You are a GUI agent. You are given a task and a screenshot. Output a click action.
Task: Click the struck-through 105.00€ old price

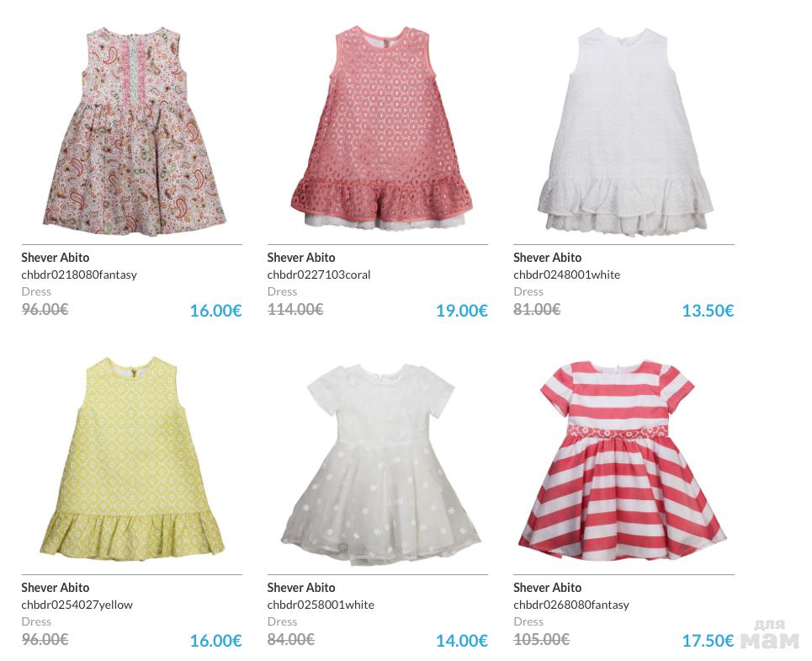tap(541, 640)
